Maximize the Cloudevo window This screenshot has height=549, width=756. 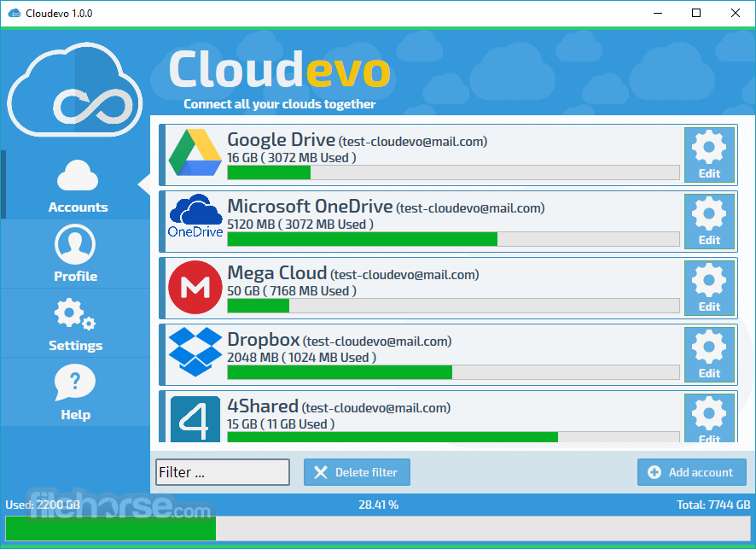click(696, 13)
